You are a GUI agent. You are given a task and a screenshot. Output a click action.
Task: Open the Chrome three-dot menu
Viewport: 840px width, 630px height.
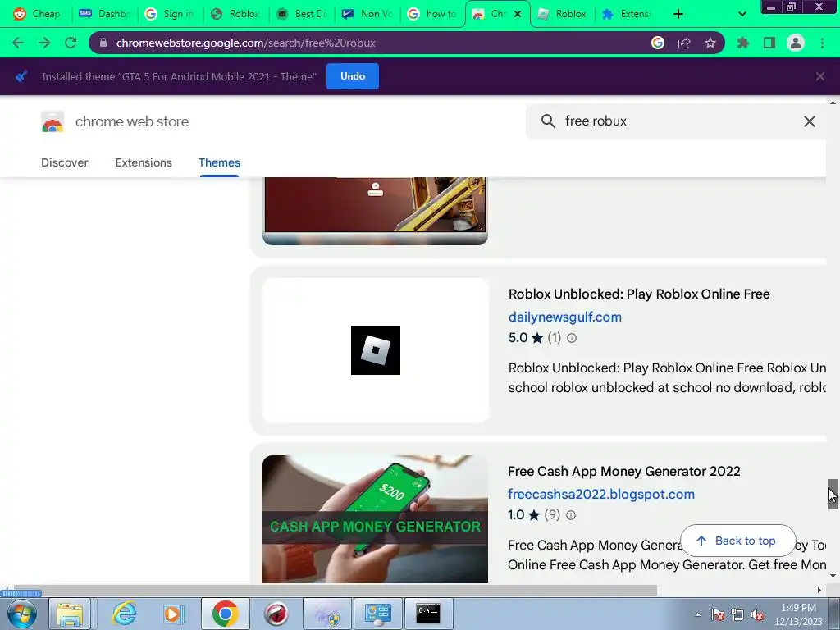click(822, 43)
